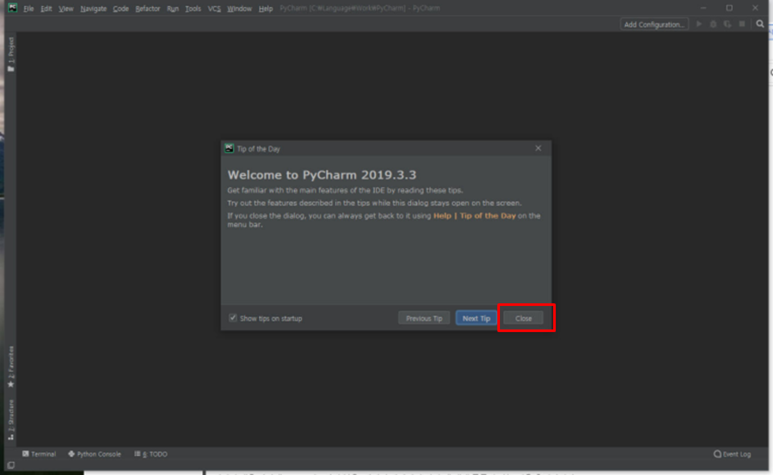Click the PyCharm app icon in title bar
Screen dimensions: 773x475
(x=12, y=8)
